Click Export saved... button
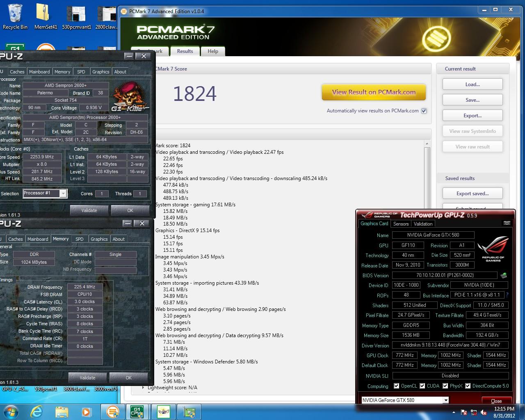 pos(472,193)
